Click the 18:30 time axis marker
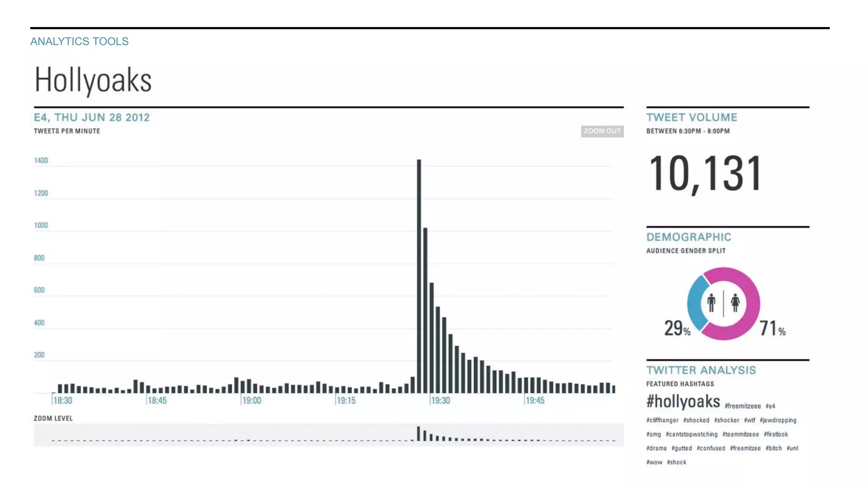Screen dimensions: 868x488 63,400
